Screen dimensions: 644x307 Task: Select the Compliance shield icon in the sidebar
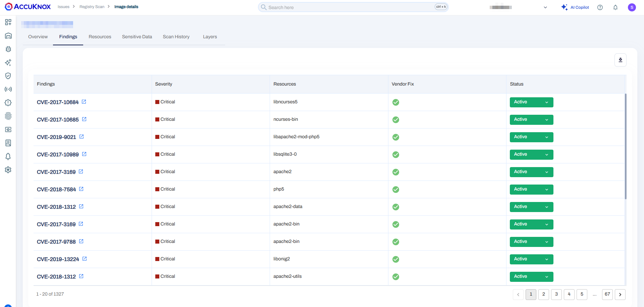[x=8, y=76]
